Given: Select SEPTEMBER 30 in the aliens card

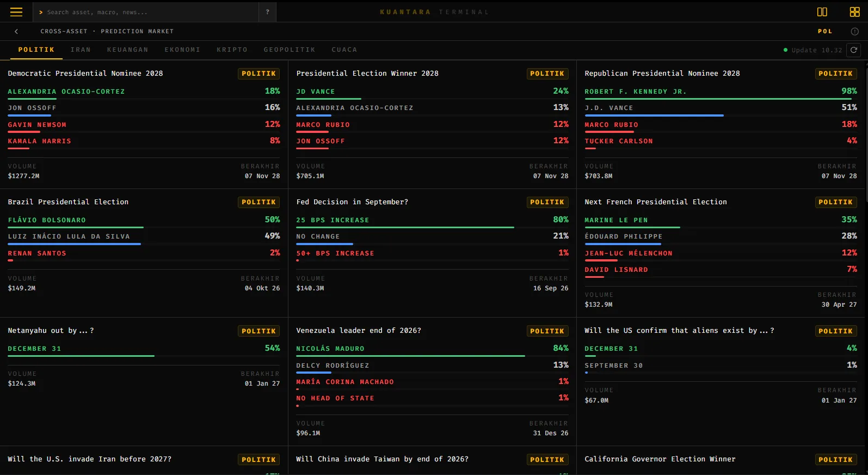Looking at the screenshot, I should point(721,366).
